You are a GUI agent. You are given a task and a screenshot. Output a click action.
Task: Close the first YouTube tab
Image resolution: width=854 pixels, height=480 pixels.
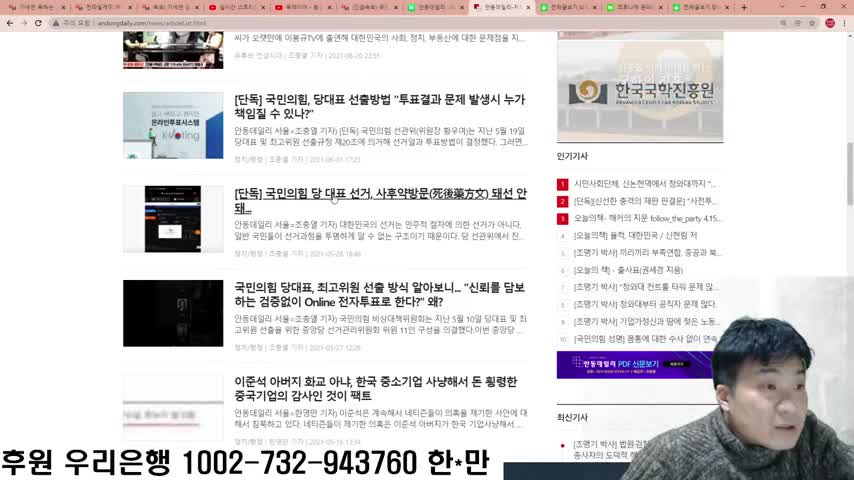pyautogui.click(x=263, y=8)
